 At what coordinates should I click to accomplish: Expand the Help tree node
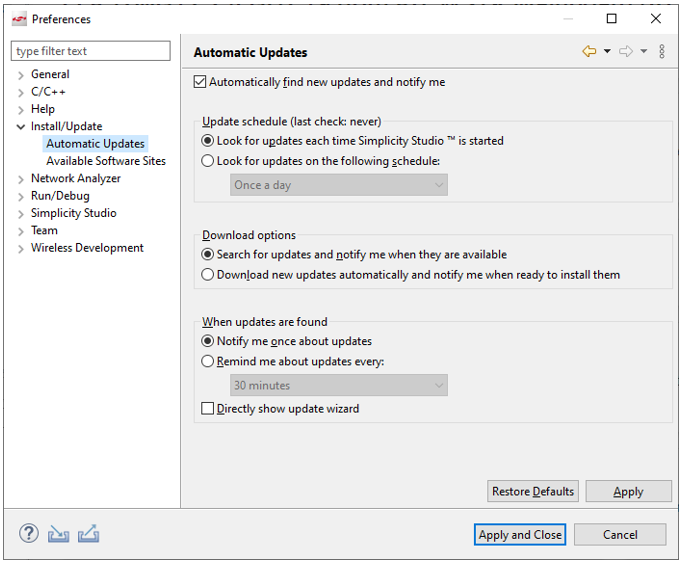[21, 109]
